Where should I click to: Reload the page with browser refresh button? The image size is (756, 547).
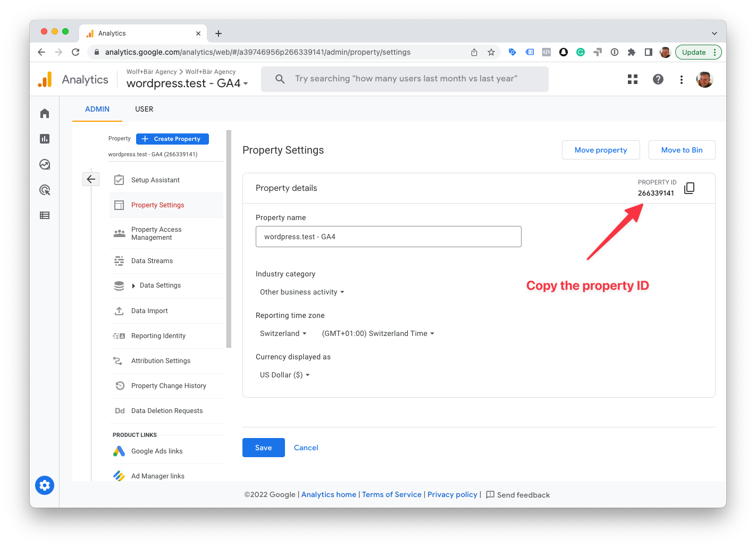pyautogui.click(x=75, y=52)
